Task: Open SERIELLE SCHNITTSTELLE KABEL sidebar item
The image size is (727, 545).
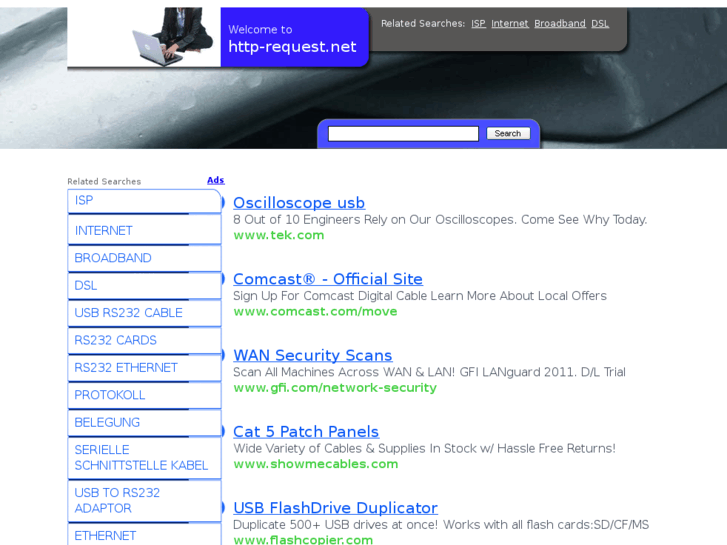Action: pyautogui.click(x=144, y=457)
